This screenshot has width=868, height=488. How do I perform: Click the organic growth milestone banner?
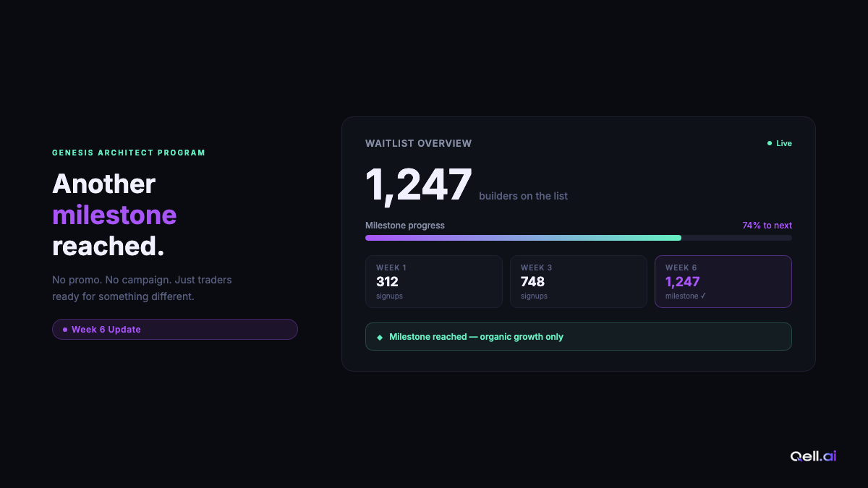click(x=578, y=336)
